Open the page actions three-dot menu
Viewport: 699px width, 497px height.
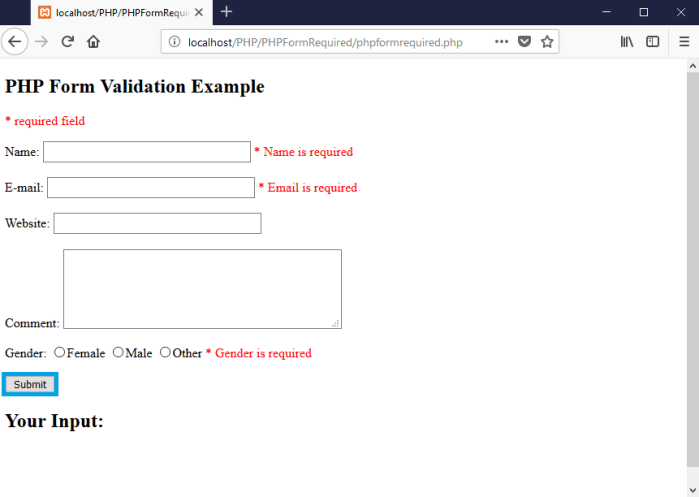point(501,42)
